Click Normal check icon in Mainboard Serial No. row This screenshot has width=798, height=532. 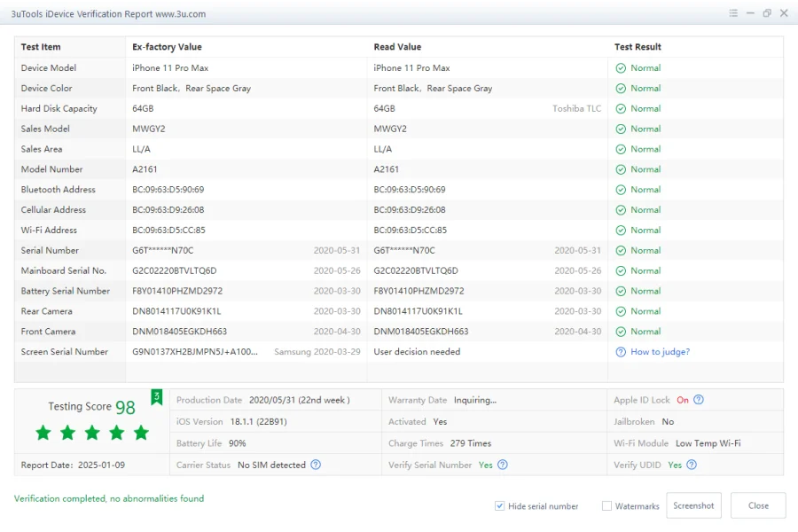[x=621, y=270]
